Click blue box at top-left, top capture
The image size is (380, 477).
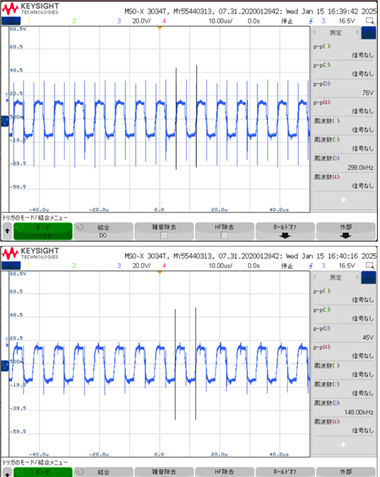click(11, 21)
